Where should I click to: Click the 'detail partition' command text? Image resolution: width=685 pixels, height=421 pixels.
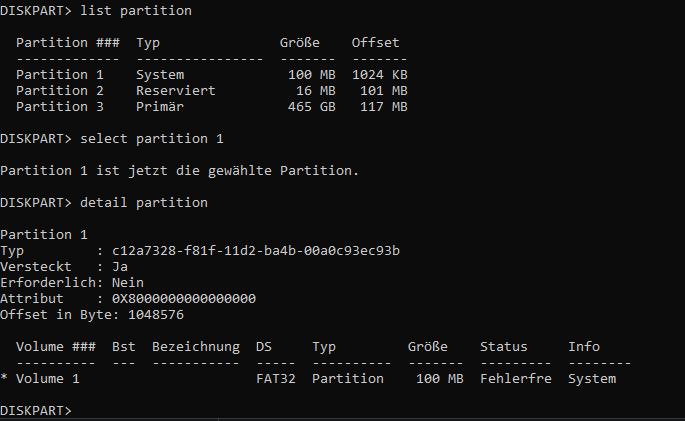pos(143,202)
